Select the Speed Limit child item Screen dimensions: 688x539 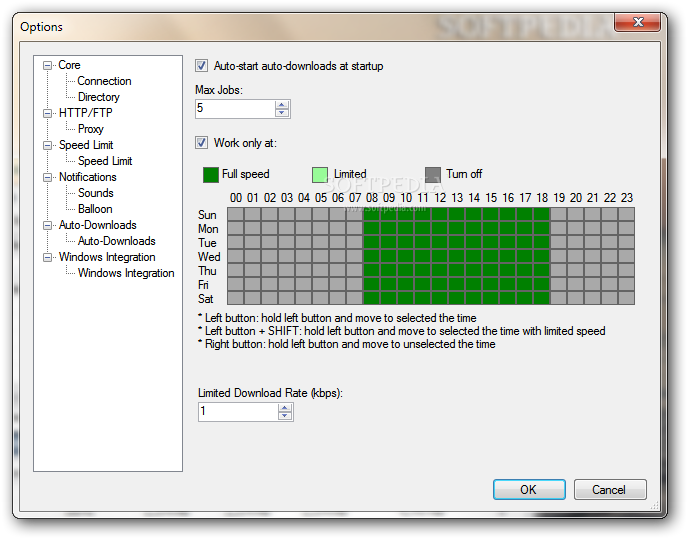105,161
